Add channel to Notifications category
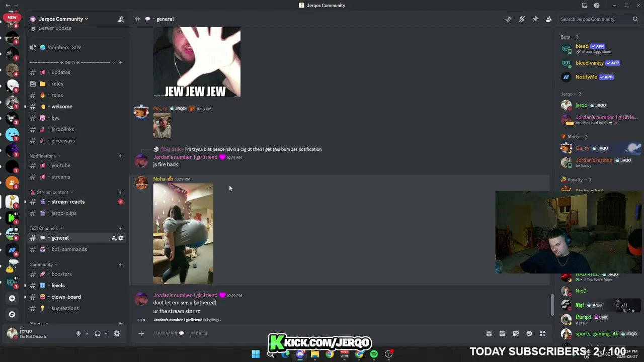This screenshot has height=362, width=644. [x=120, y=156]
